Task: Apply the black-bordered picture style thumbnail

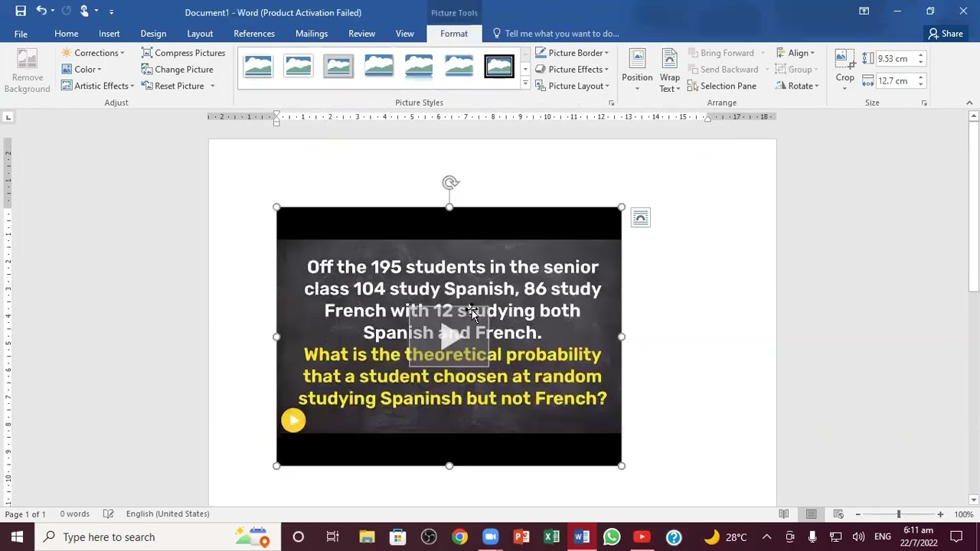Action: [499, 67]
